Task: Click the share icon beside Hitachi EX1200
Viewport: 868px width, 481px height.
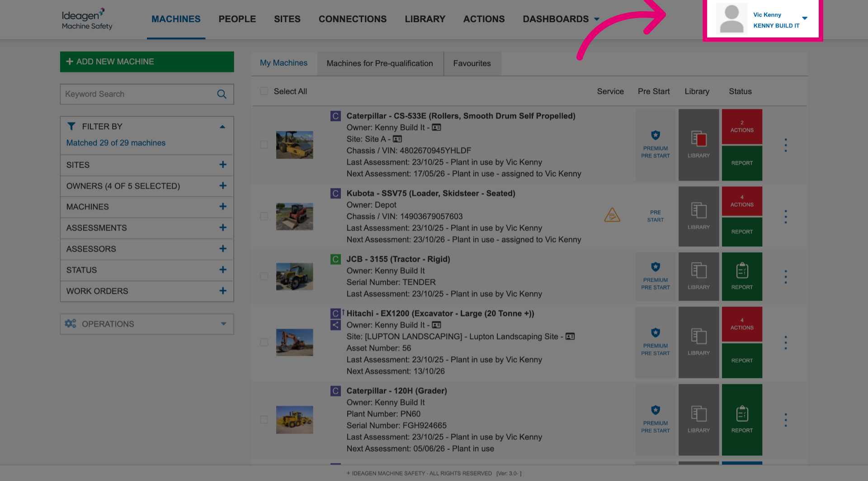Action: pos(335,325)
